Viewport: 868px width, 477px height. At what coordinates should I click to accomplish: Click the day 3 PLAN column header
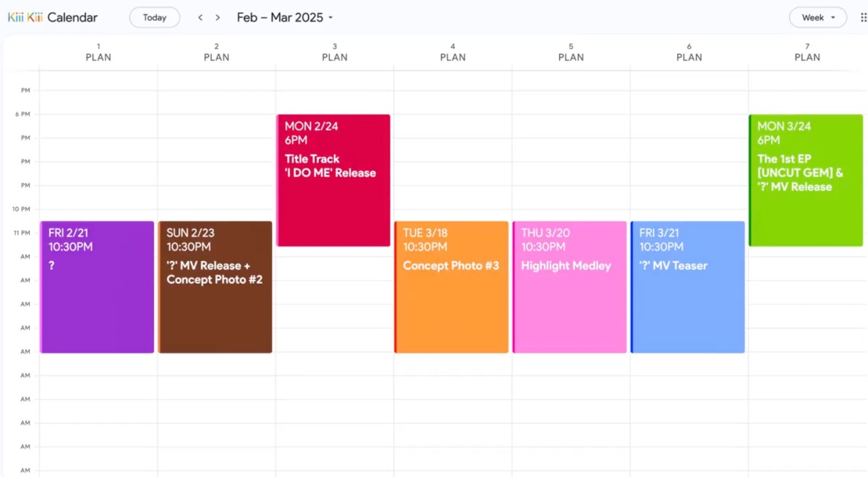(x=335, y=52)
